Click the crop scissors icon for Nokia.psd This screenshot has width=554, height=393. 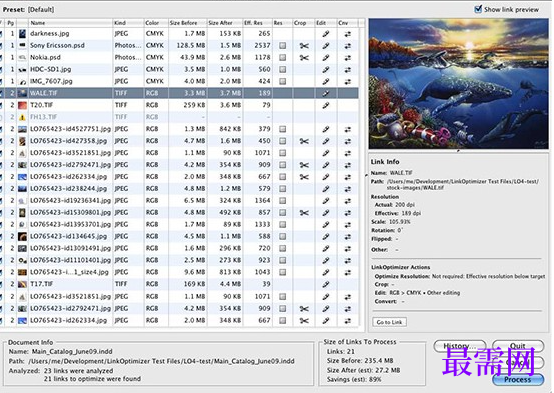(304, 58)
